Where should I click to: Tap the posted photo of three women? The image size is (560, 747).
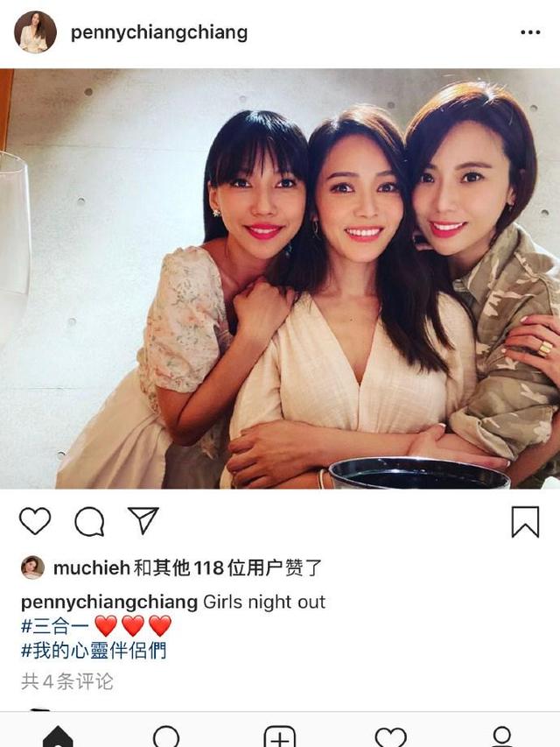[x=280, y=278]
